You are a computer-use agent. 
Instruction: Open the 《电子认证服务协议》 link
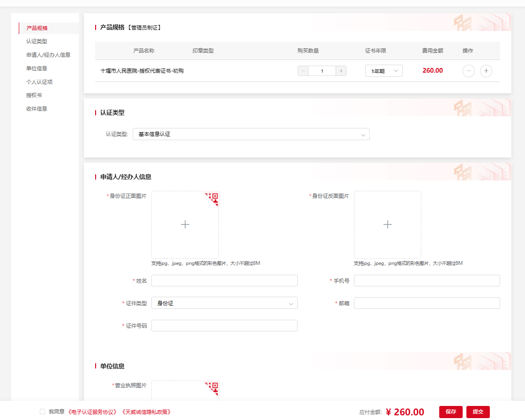click(92, 412)
